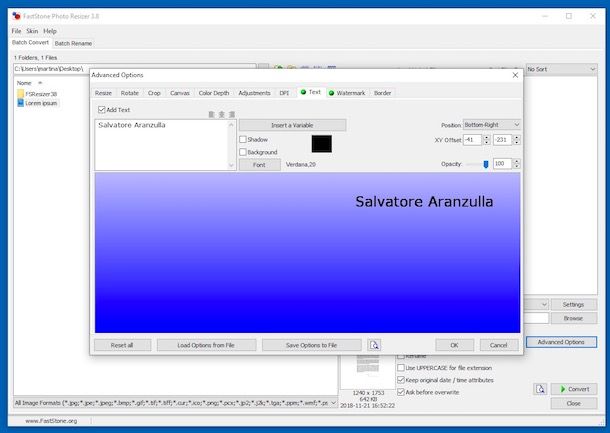Click the Lorem ipsum image file icon

tap(21, 103)
